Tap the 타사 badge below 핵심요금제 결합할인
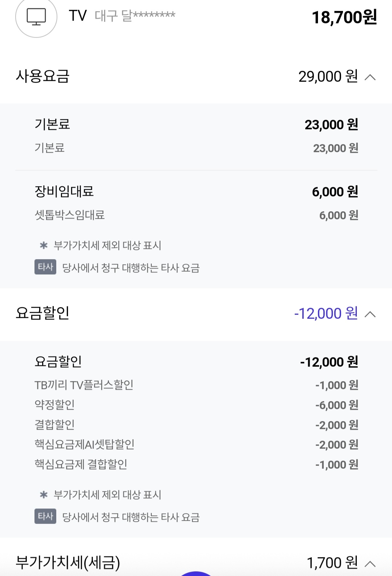 click(x=45, y=516)
